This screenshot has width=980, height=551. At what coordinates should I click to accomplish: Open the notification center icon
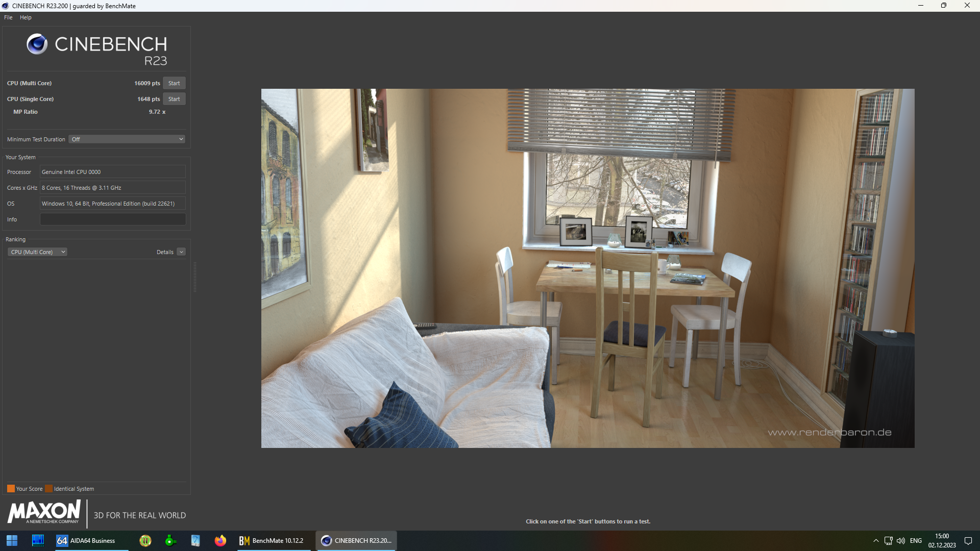(x=968, y=541)
